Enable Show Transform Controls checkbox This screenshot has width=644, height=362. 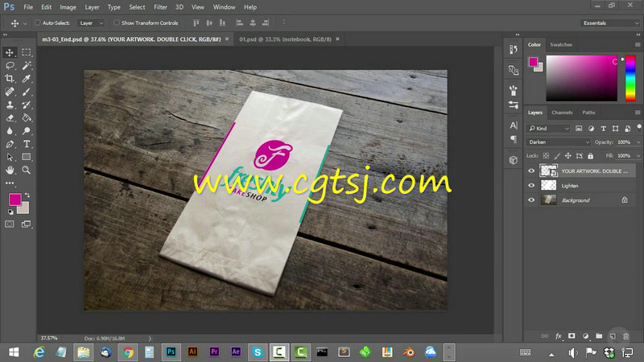tap(117, 23)
